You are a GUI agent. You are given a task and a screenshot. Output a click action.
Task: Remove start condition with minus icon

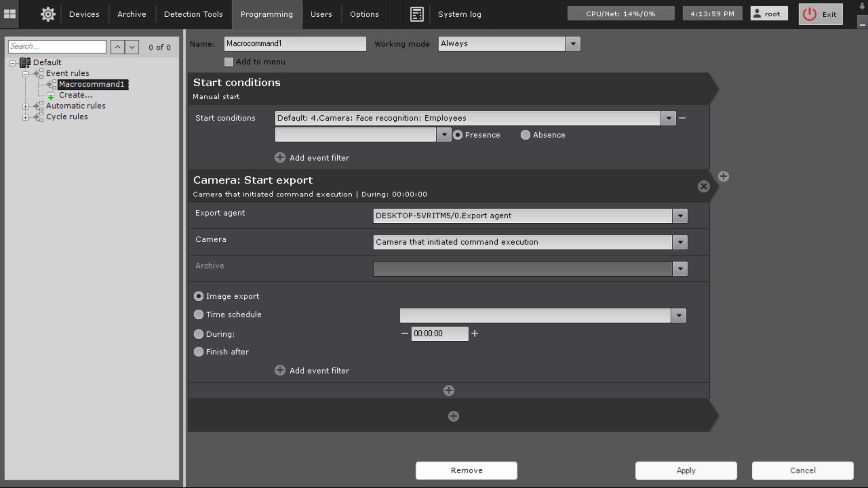(682, 118)
